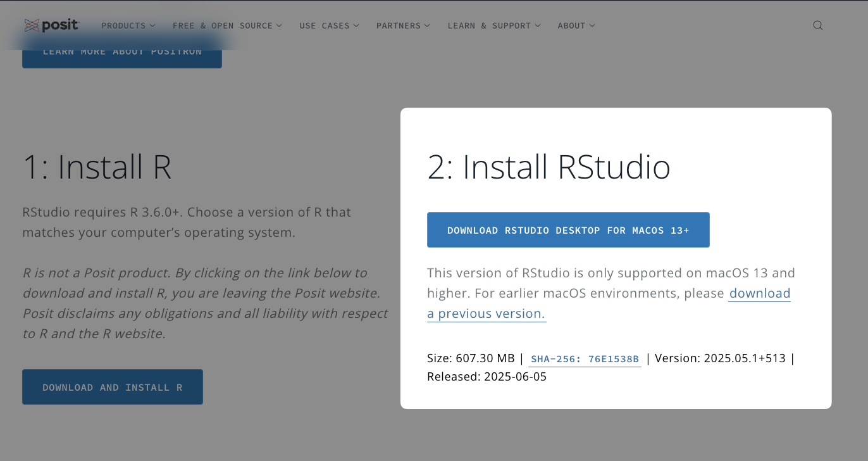
Task: Click the "1: Install R" heading
Action: [x=97, y=167]
